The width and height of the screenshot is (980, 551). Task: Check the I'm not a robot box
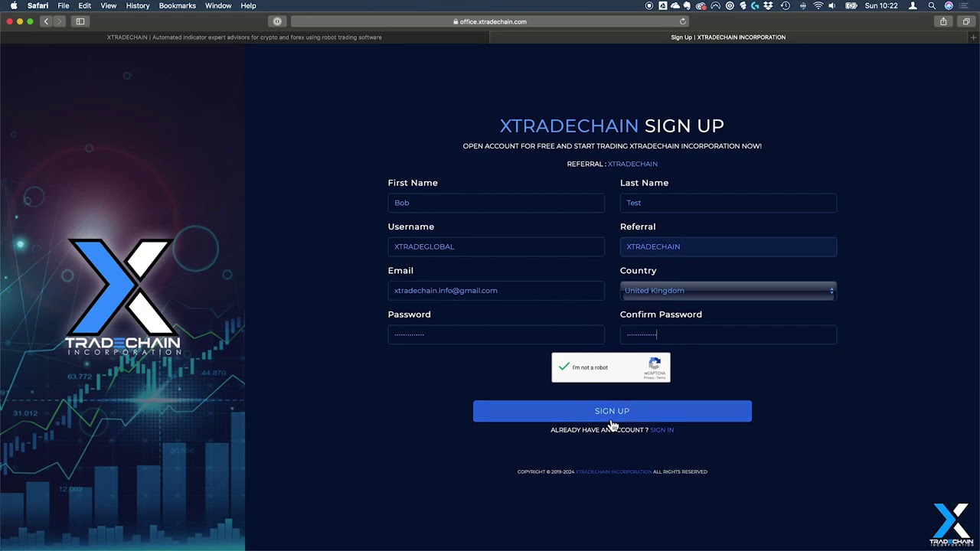coord(564,367)
